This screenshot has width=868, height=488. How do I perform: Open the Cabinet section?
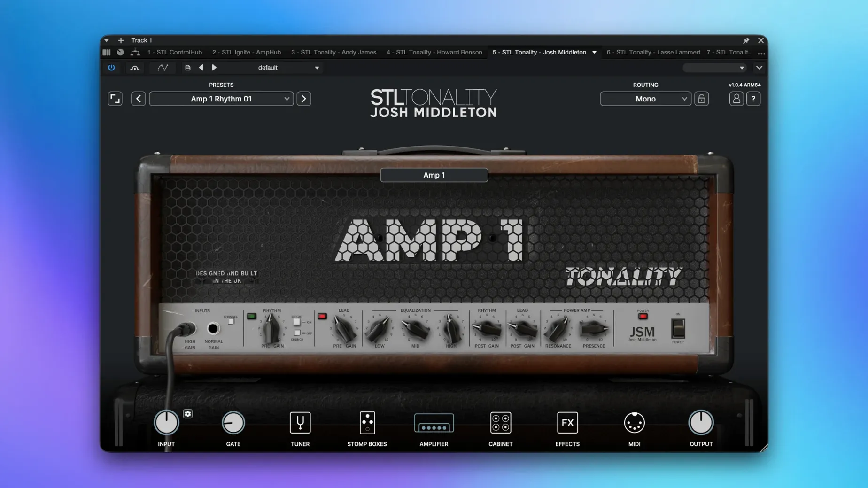500,422
